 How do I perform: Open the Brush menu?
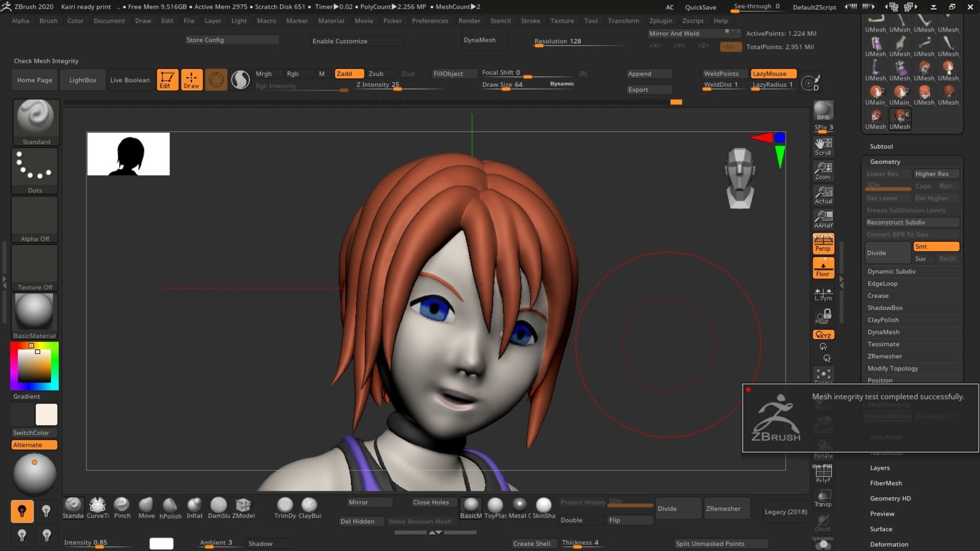pyautogui.click(x=48, y=21)
